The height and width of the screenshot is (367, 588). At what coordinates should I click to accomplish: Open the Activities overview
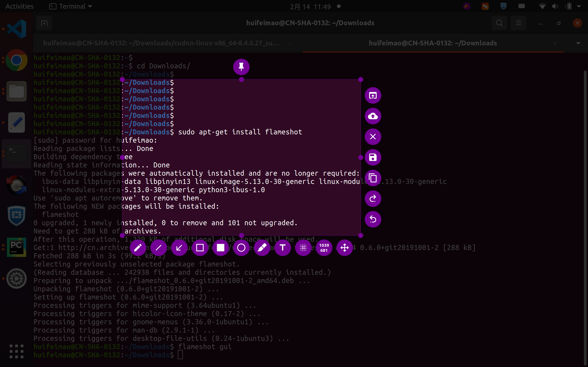click(x=20, y=7)
